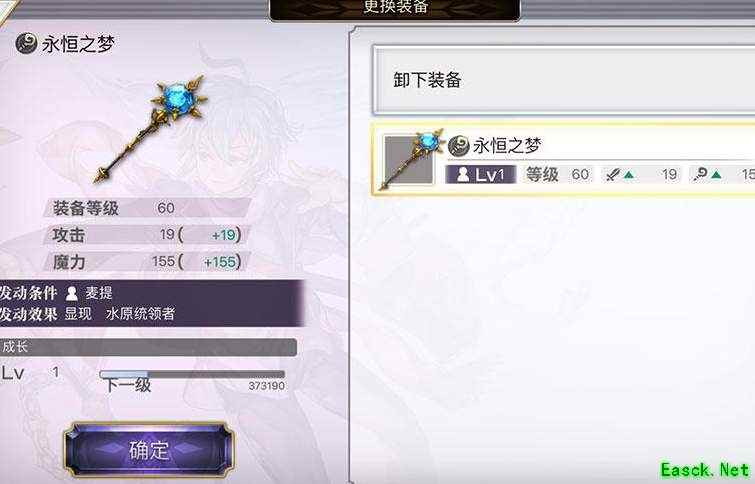755x484 pixels.
Task: Click the swirl icon in the equipment list row
Action: (x=458, y=145)
